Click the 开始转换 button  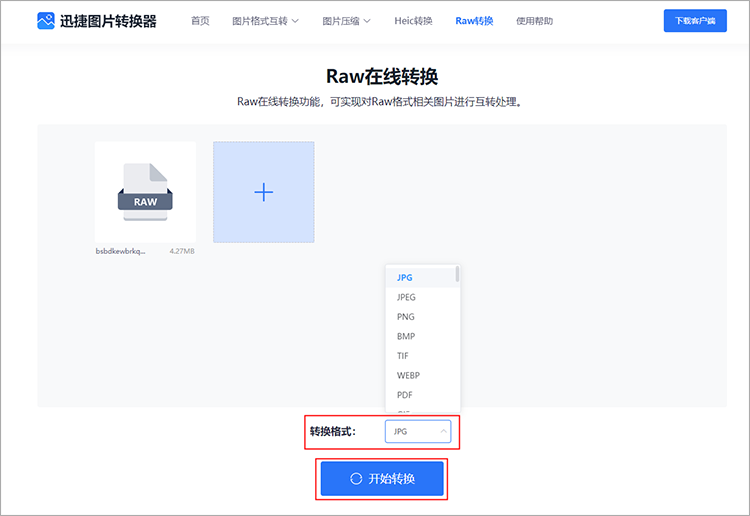382,478
